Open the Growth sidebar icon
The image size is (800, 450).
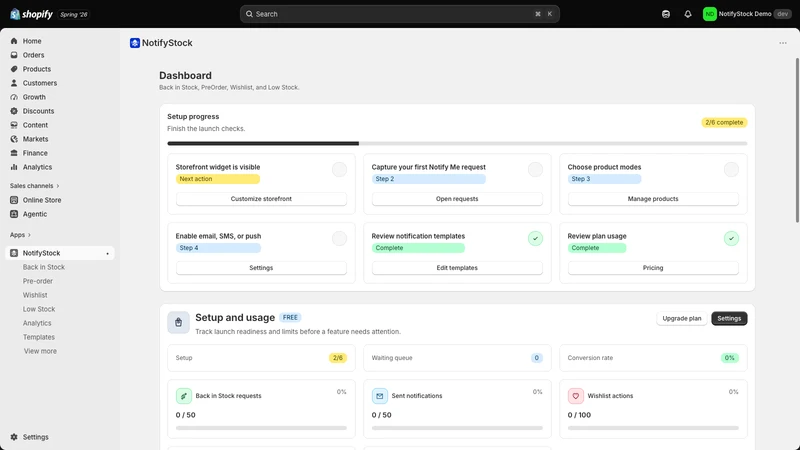(14, 97)
